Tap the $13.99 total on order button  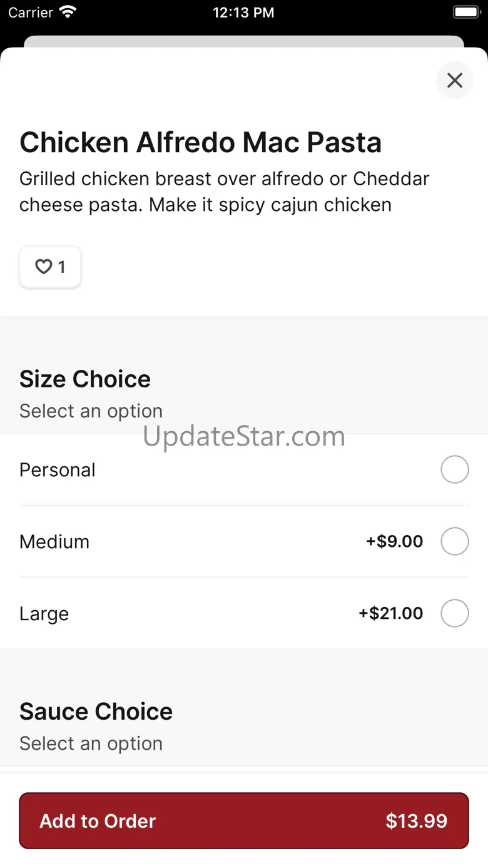[416, 821]
